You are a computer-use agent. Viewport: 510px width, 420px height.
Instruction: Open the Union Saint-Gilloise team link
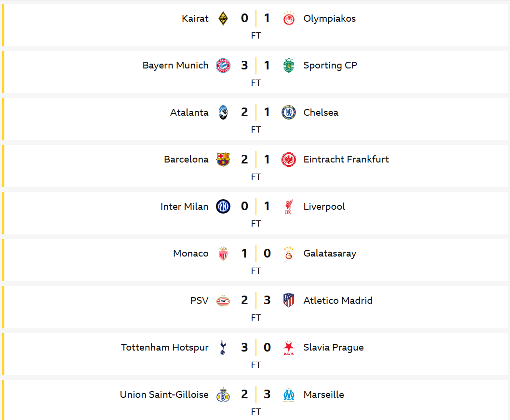click(x=164, y=394)
